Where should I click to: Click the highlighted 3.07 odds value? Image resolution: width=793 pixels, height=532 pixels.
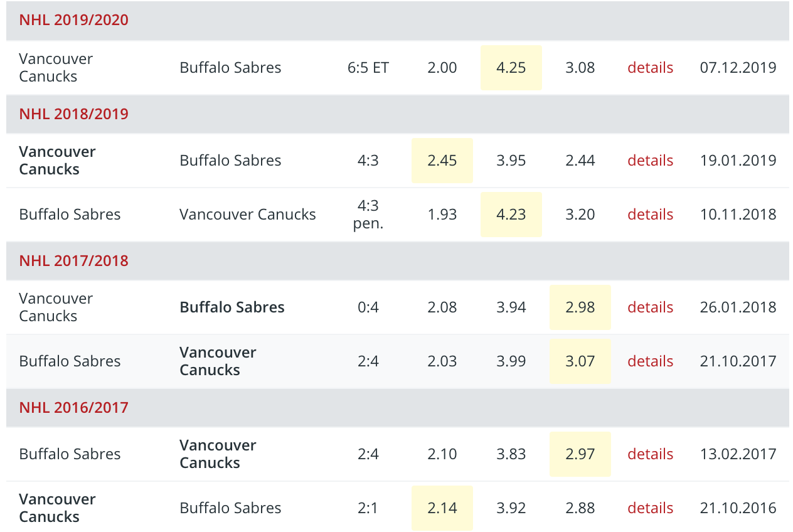[x=580, y=361]
